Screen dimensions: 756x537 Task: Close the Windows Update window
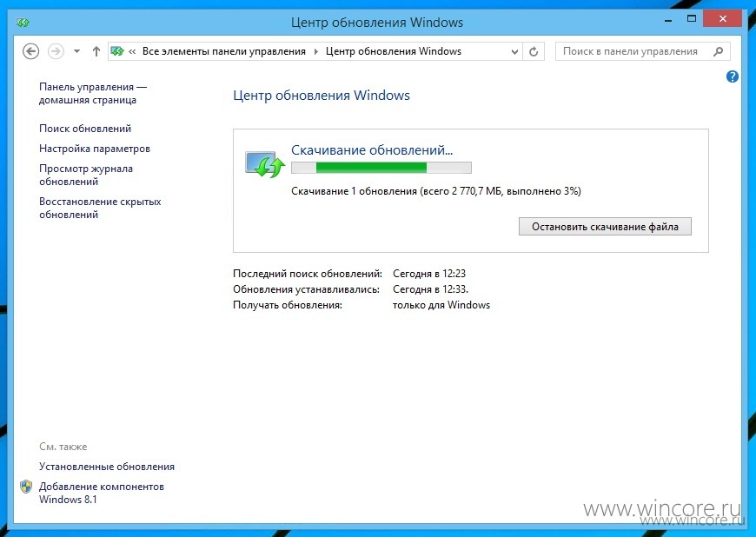722,19
